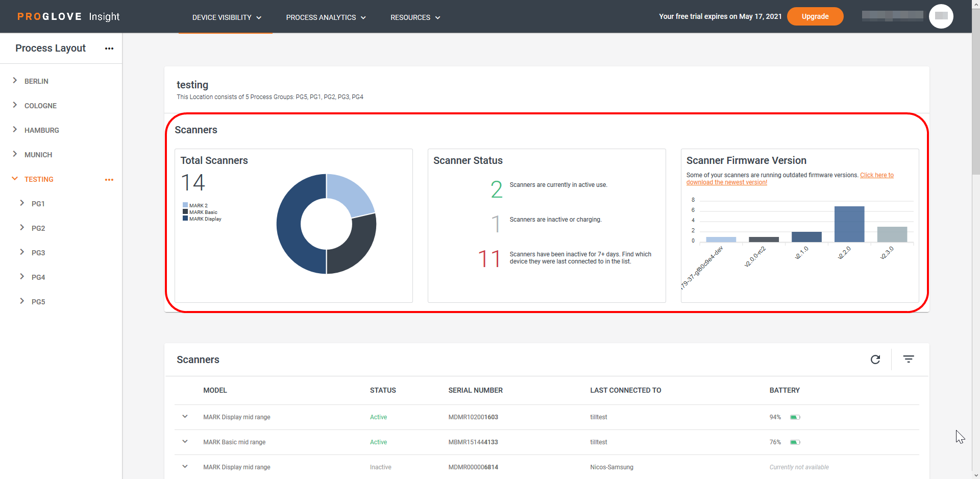Sort by LAST CONNECTED TO column header
The width and height of the screenshot is (980, 479).
tap(625, 390)
